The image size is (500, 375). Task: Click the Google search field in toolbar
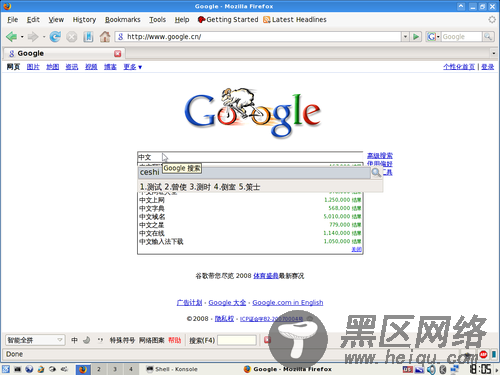point(462,37)
